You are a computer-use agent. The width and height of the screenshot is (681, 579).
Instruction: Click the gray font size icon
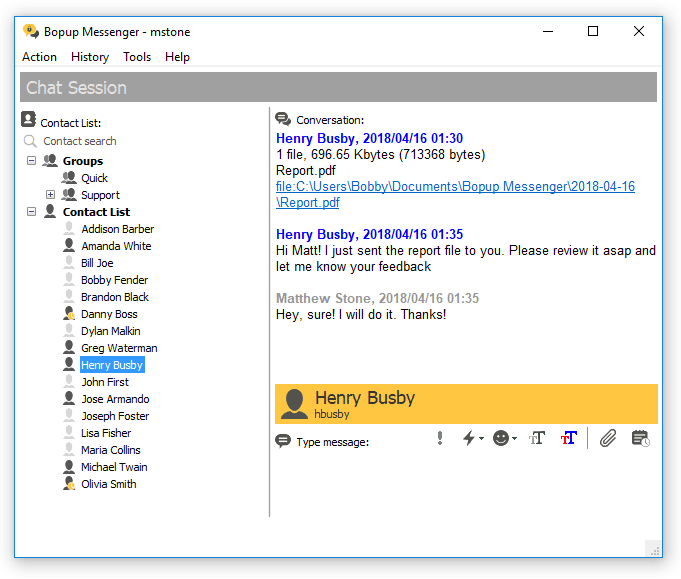click(537, 438)
